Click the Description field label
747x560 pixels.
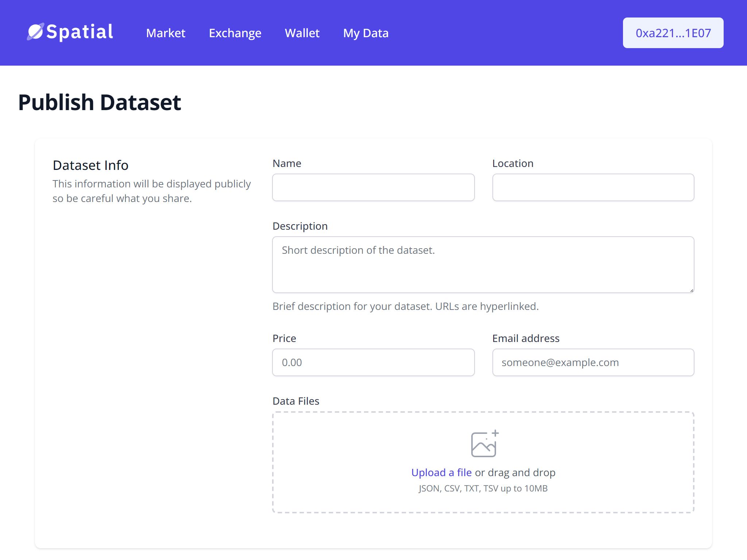(300, 226)
